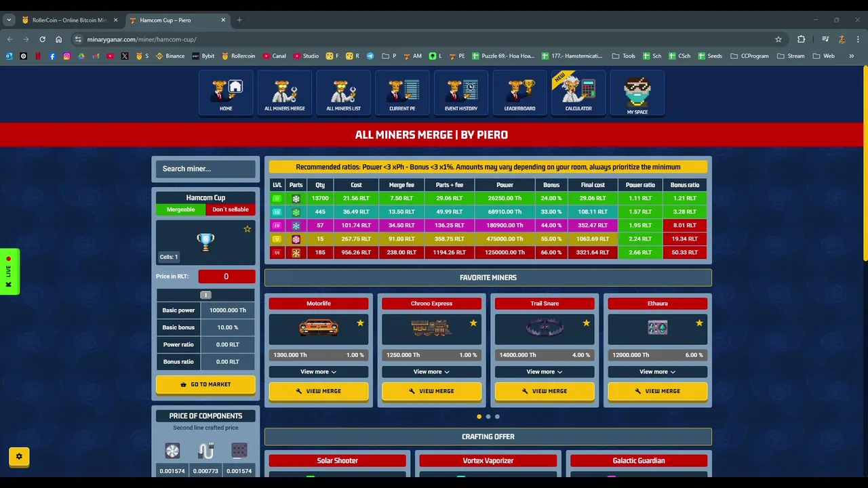Viewport: 868px width, 488px height.
Task: Open the Leaderboard page
Action: point(520,93)
